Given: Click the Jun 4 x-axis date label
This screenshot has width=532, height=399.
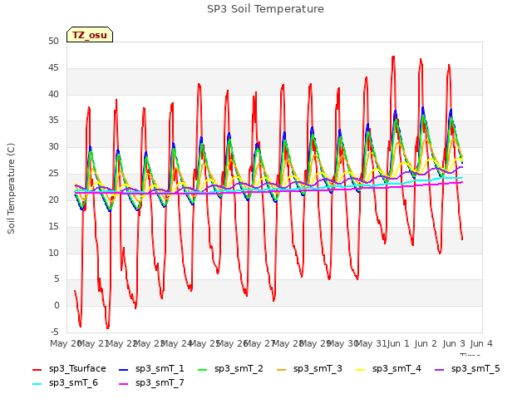Looking at the screenshot, I should [481, 343].
